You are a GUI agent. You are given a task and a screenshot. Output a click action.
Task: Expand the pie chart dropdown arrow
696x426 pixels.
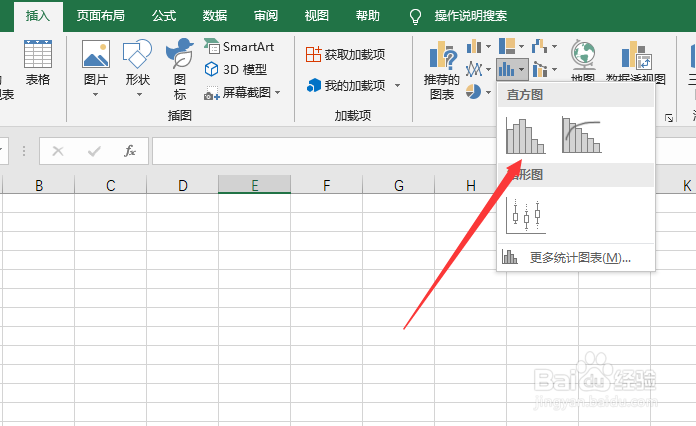(x=488, y=92)
